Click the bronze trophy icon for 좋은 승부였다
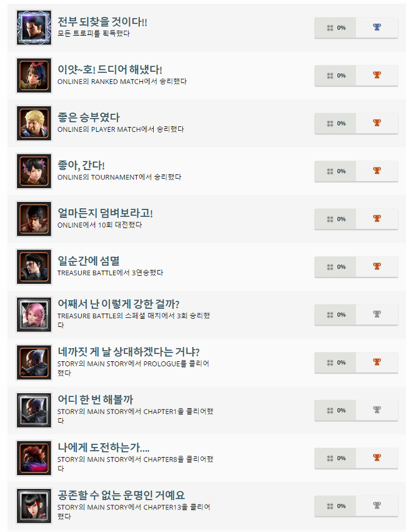 click(377, 123)
